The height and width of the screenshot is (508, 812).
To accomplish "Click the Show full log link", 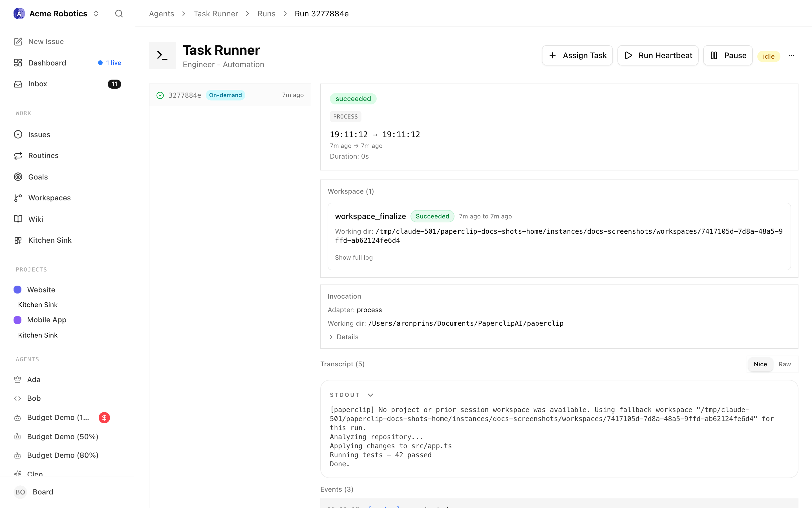I will (x=354, y=257).
